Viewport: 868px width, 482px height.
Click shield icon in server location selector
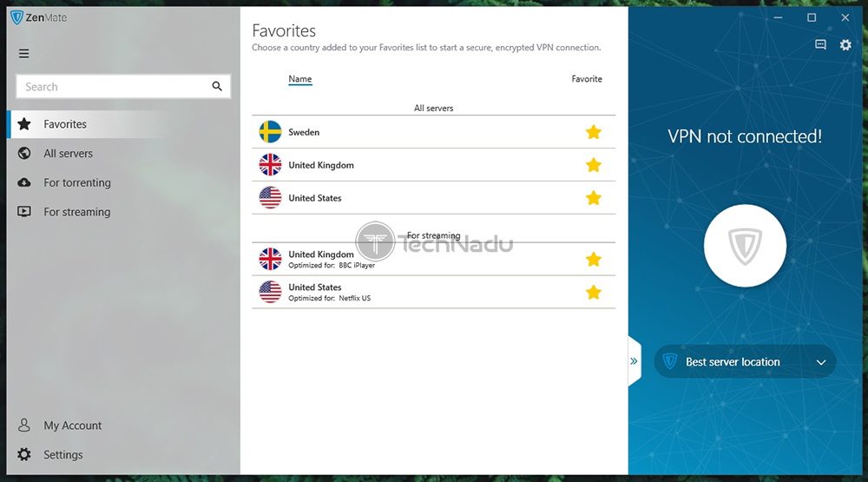[670, 362]
